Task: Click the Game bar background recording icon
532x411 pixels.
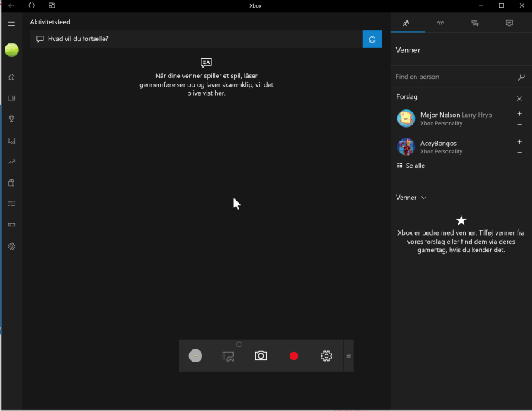Action: 228,356
